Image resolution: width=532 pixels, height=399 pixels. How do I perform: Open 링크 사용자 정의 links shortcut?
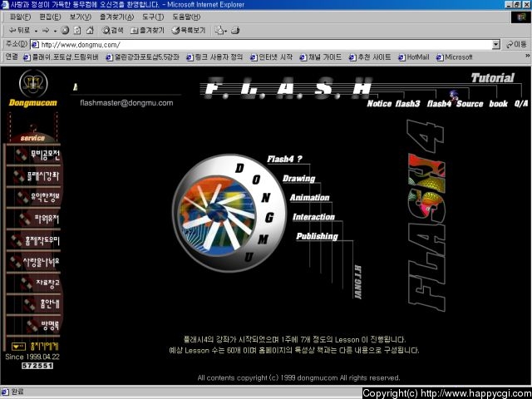(x=214, y=57)
